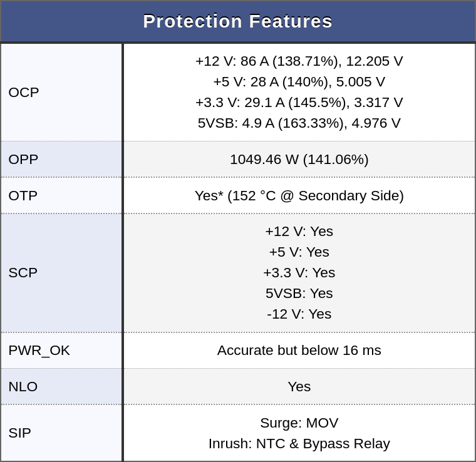Screen dimensions: 476x462
Task: Click the -12 V: Yes entry
Action: coord(299,314)
